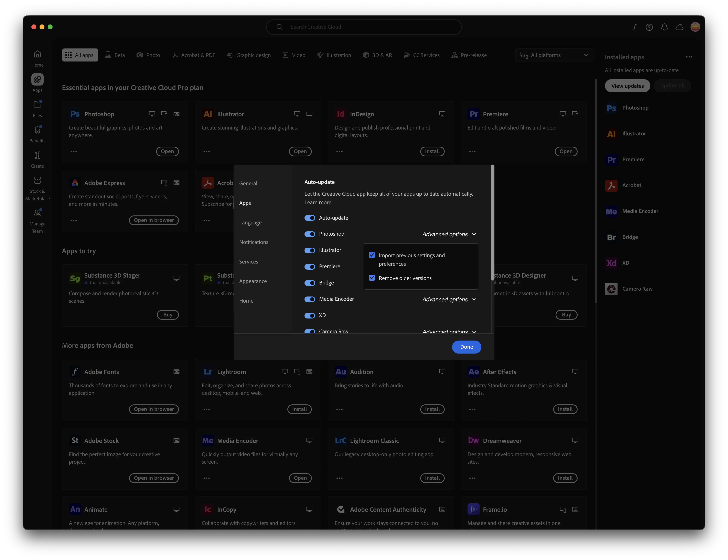The height and width of the screenshot is (560, 728).
Task: Open the Home section in sidebar
Action: pos(37,58)
